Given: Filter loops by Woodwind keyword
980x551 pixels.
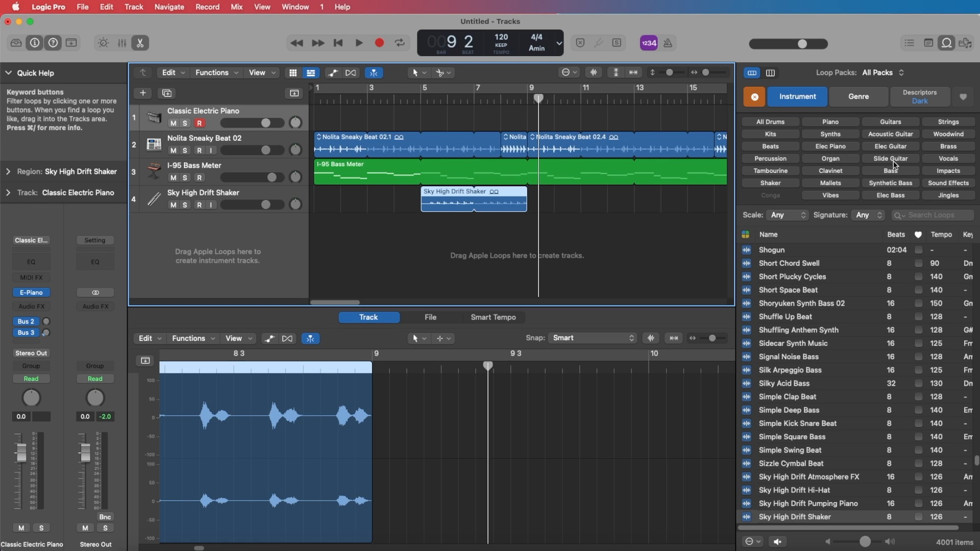Looking at the screenshot, I should 948,134.
